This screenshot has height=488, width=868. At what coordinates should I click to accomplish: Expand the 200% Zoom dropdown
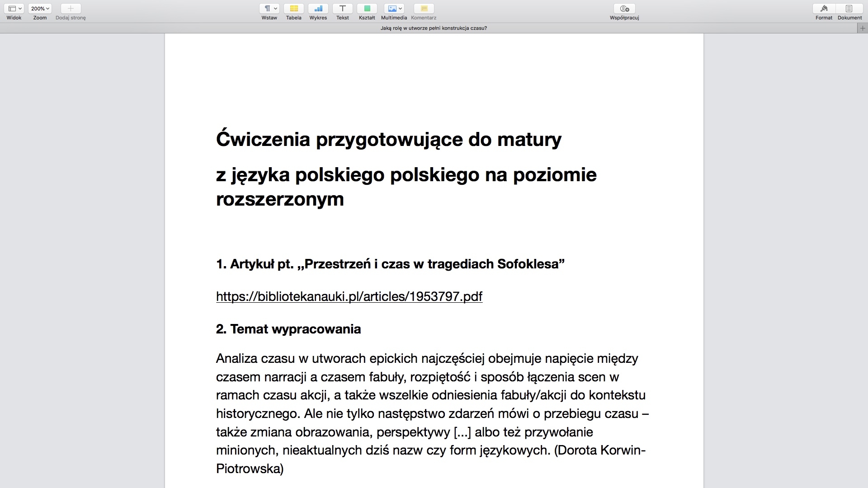pos(40,9)
